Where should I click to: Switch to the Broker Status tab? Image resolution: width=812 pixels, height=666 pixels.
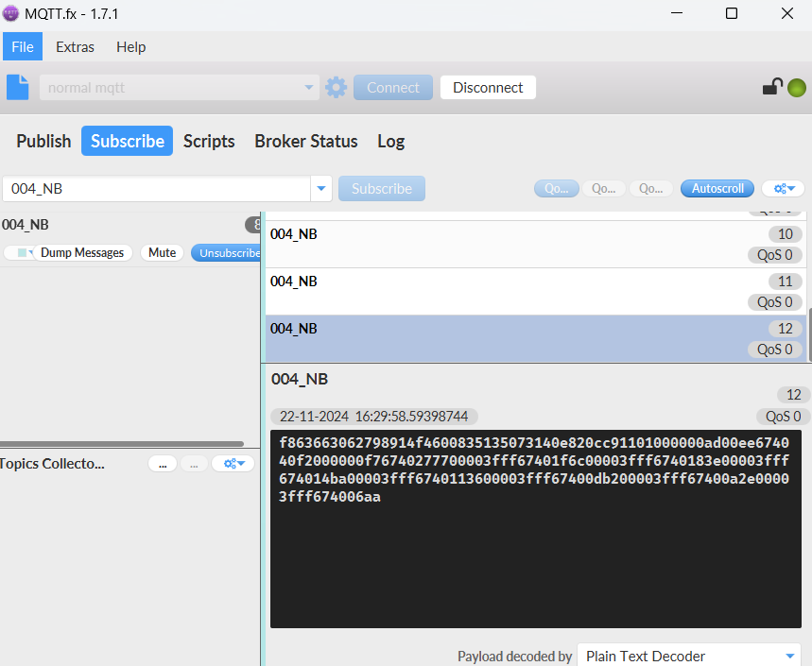pyautogui.click(x=306, y=141)
